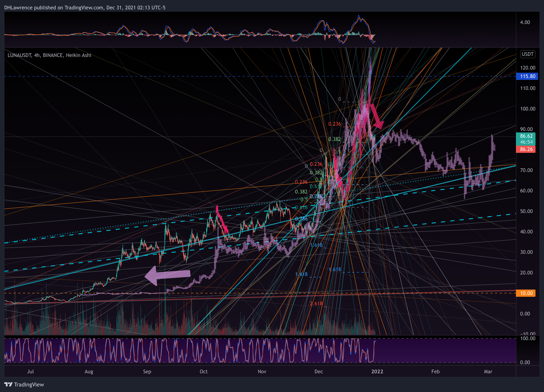Click the DHLawrence published on TradingView.com header
The height and width of the screenshot is (392, 544).
click(x=85, y=7)
